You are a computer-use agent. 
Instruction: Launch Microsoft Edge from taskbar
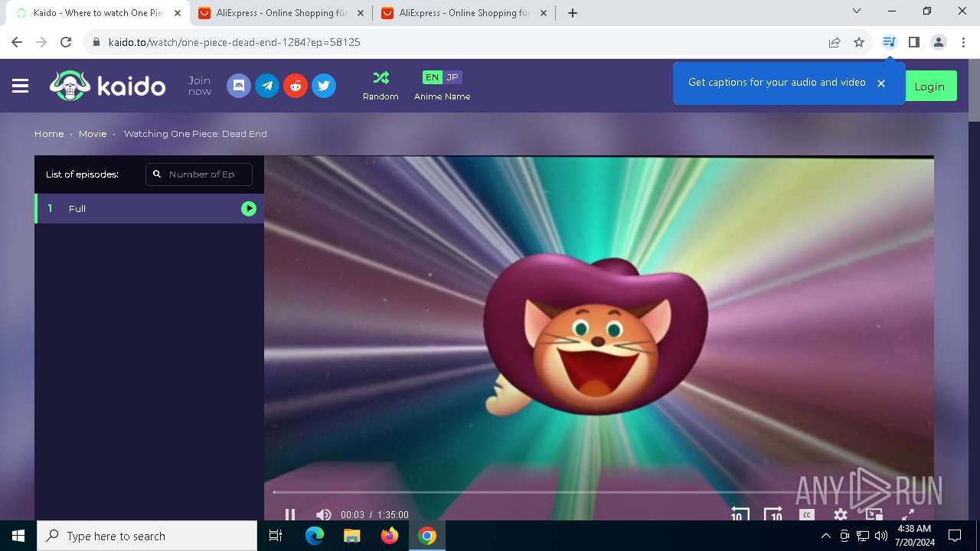[x=315, y=536]
